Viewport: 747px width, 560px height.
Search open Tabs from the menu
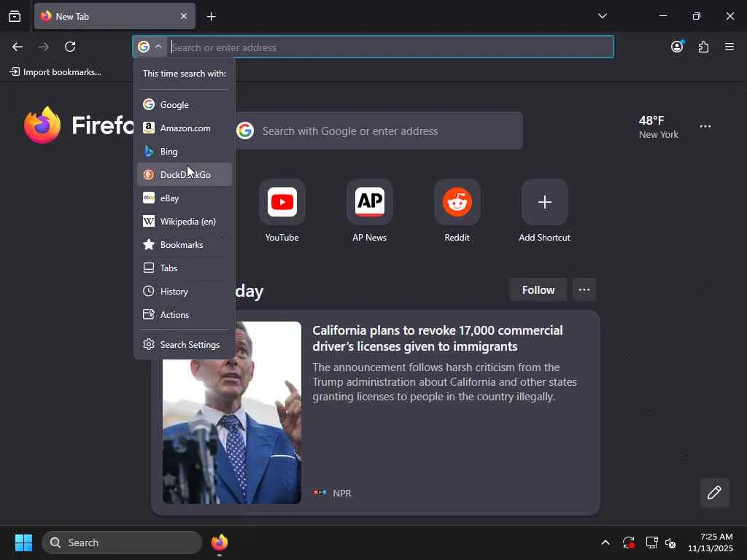click(185, 268)
